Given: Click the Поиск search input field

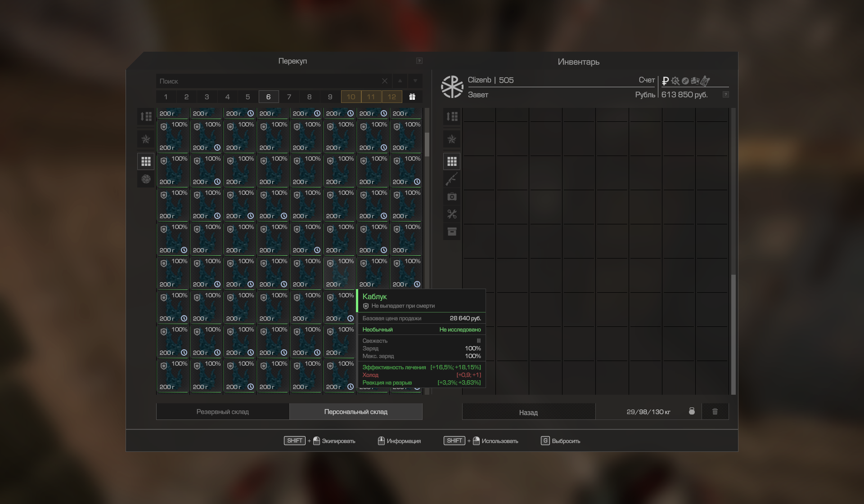Looking at the screenshot, I should [x=268, y=81].
